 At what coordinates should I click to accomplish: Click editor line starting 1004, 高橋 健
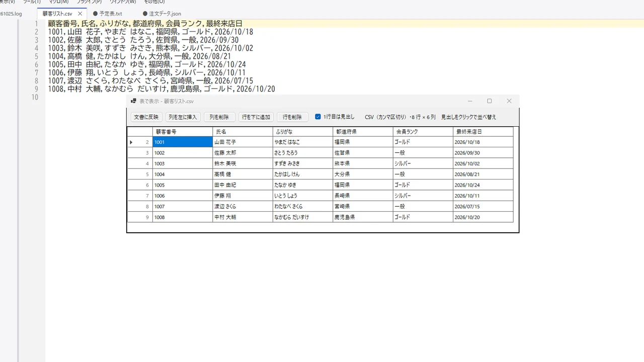tap(140, 56)
